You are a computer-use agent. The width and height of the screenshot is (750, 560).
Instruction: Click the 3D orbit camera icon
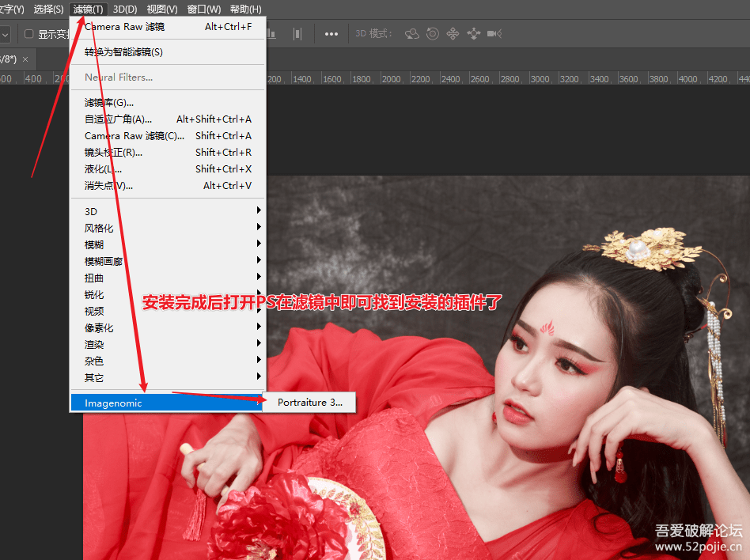412,34
